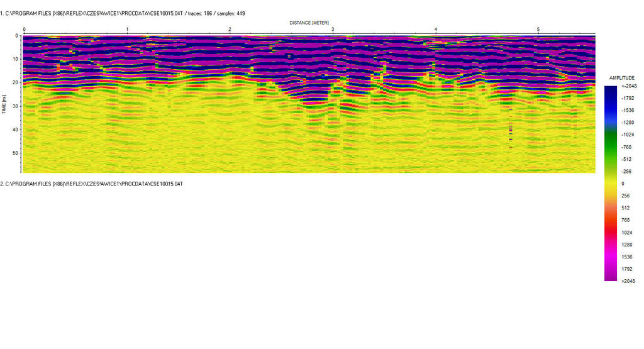
Task: Click the dark blue top of color bar
Action: (x=611, y=92)
